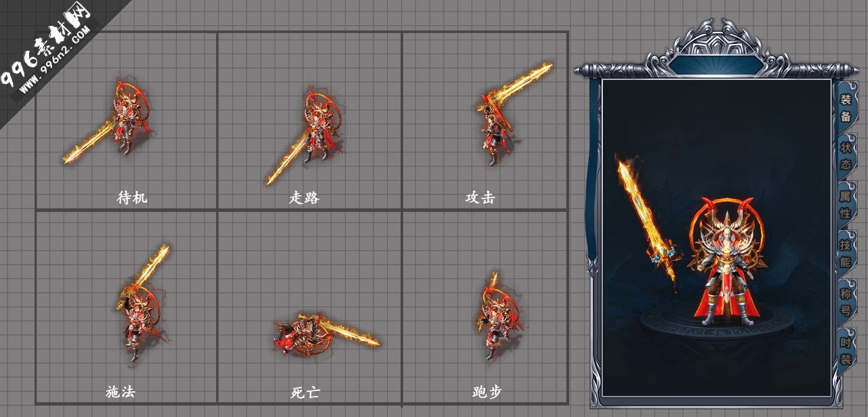Click the 跑步 label text
This screenshot has height=417, width=868.
click(x=487, y=392)
